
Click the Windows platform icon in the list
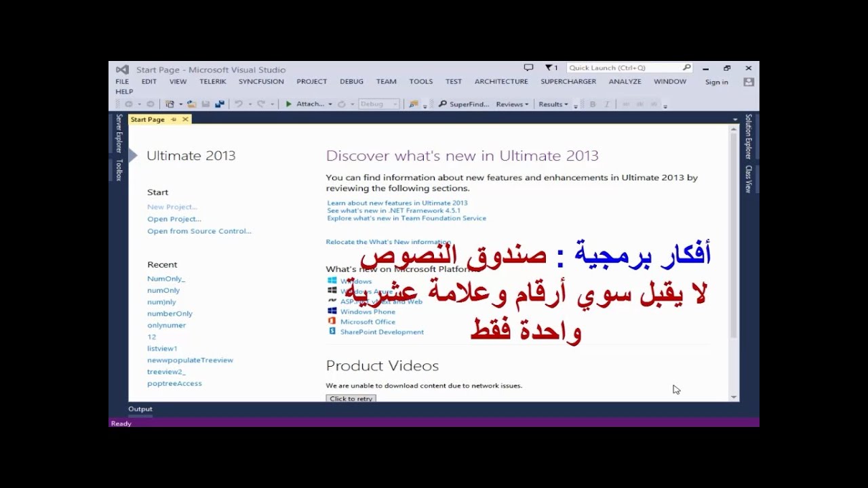332,281
